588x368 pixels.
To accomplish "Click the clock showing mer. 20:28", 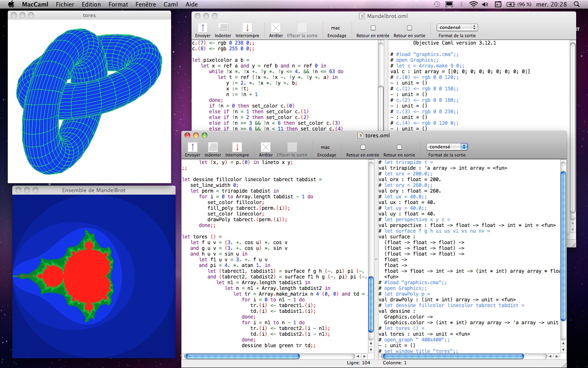I will click(x=551, y=4).
